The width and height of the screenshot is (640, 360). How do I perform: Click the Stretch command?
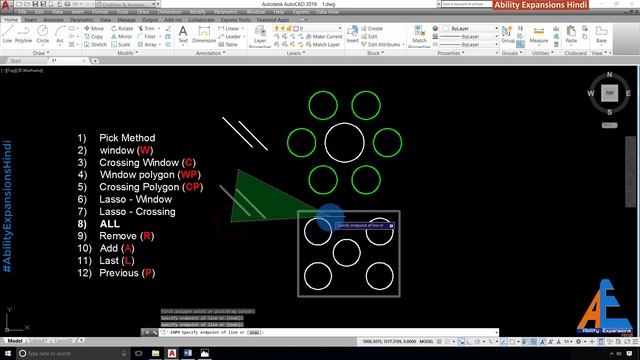(x=95, y=44)
